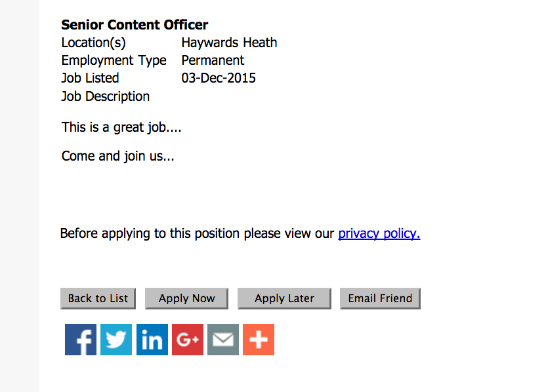Click the Apply Now button
The width and height of the screenshot is (546, 392).
click(x=186, y=298)
